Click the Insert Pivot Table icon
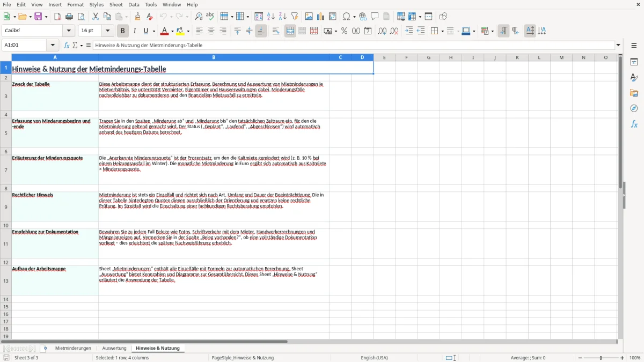Viewport: 644px width, 362px height. click(x=333, y=17)
